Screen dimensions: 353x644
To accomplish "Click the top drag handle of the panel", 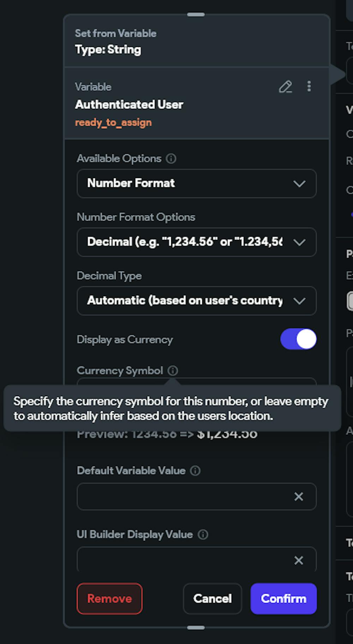I will pyautogui.click(x=196, y=14).
